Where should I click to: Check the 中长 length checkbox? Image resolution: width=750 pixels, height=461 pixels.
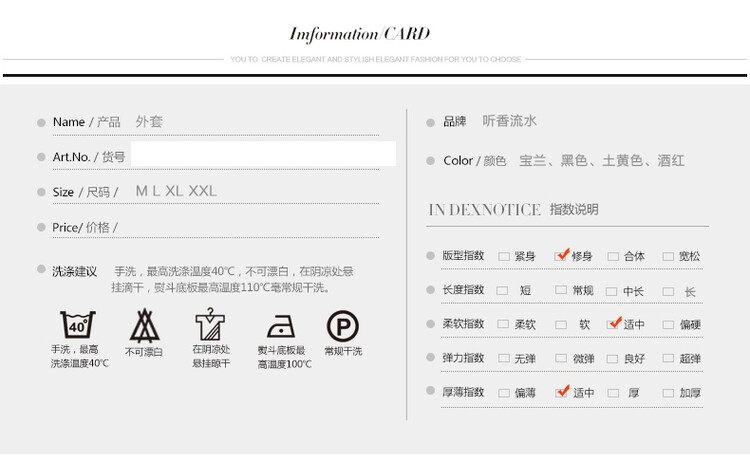click(612, 292)
